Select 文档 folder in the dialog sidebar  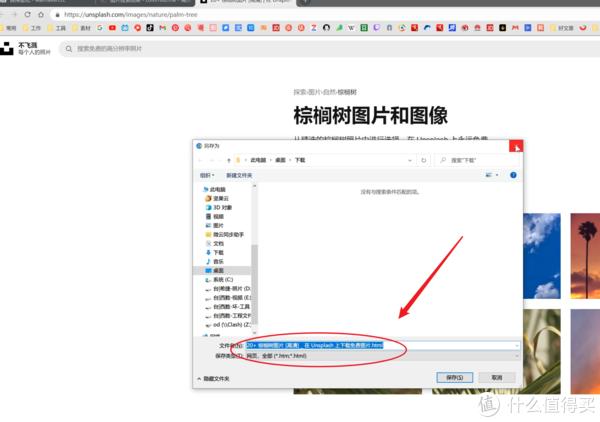pyautogui.click(x=215, y=243)
